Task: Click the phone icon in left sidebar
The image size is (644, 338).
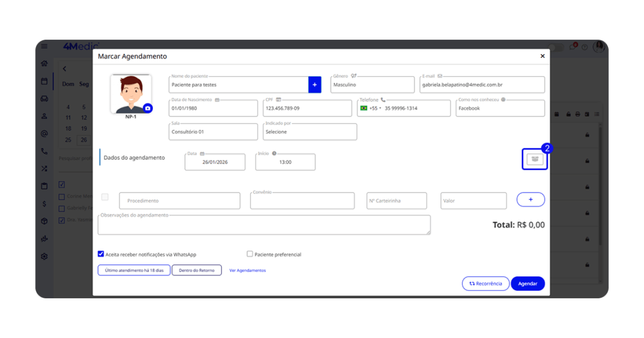Action: [44, 151]
